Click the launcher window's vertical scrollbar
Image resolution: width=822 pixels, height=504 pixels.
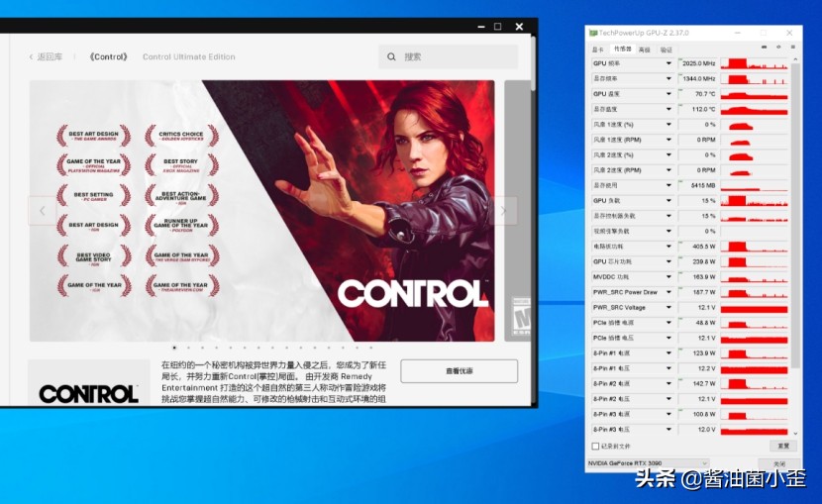[534, 62]
